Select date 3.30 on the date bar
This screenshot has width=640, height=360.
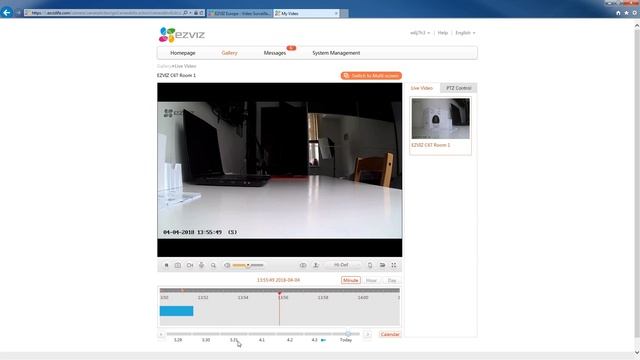[x=206, y=340]
